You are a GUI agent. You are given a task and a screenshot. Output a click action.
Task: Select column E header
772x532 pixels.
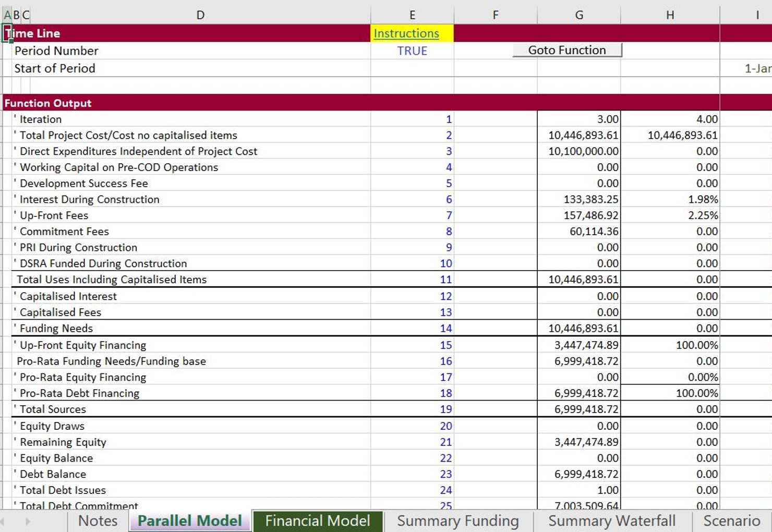[x=412, y=15]
